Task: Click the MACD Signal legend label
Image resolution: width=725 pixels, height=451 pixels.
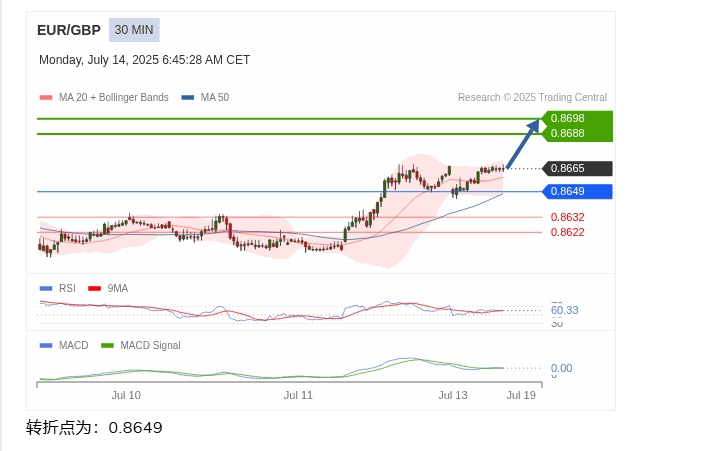Action: 150,346
